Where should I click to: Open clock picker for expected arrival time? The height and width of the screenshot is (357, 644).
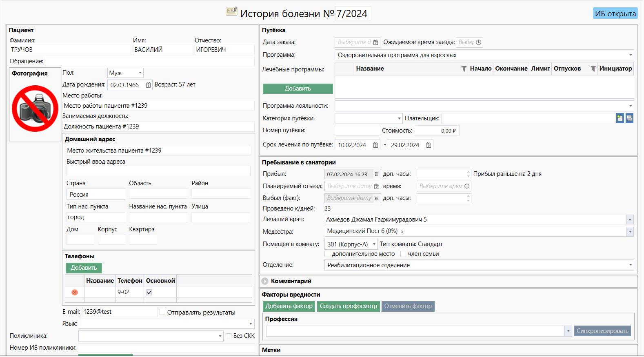(x=478, y=42)
